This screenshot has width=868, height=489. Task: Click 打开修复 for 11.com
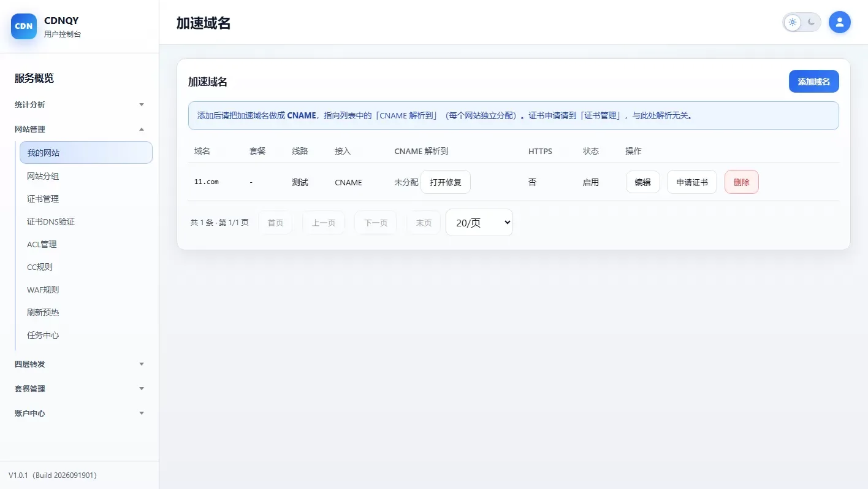(x=445, y=182)
